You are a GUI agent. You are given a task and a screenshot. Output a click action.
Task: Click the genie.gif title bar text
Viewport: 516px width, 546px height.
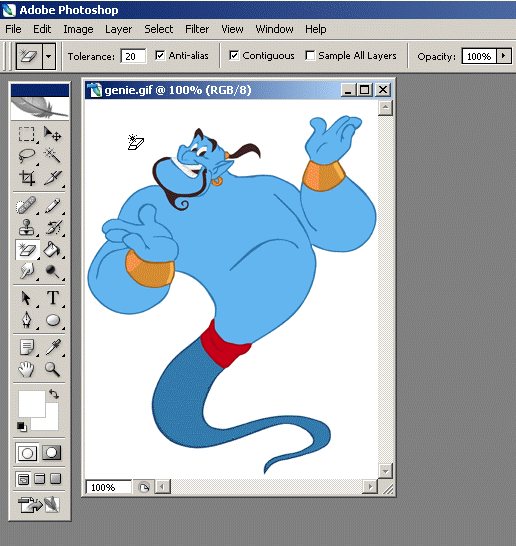coord(178,90)
